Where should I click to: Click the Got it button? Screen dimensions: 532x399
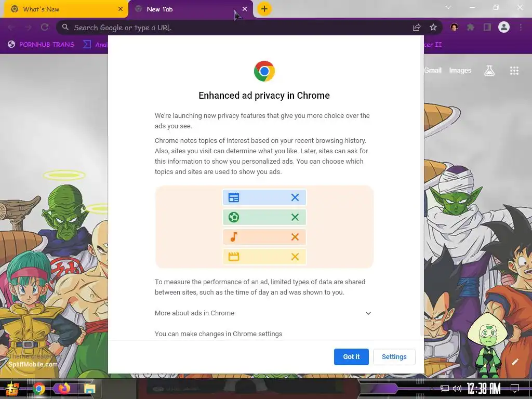click(x=351, y=357)
